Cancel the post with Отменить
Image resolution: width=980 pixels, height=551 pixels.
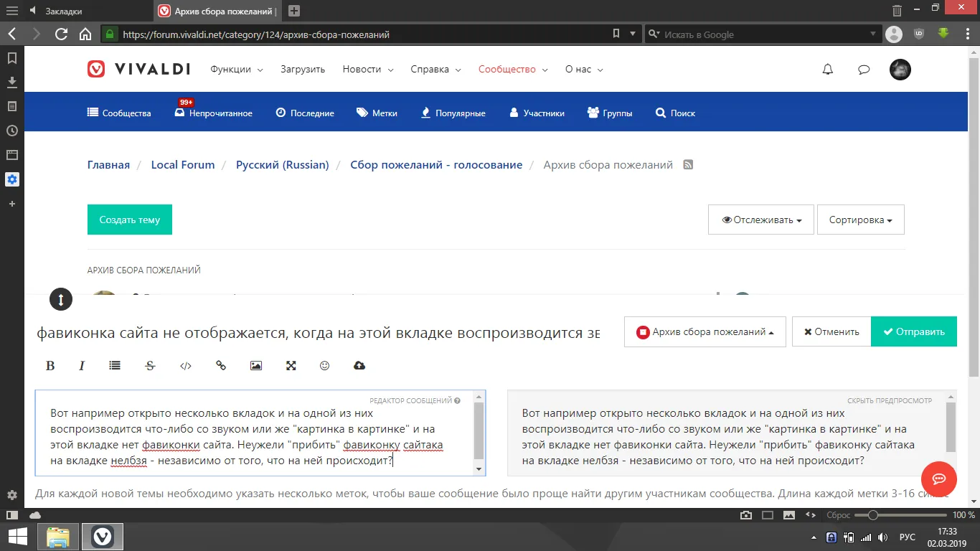pos(831,331)
